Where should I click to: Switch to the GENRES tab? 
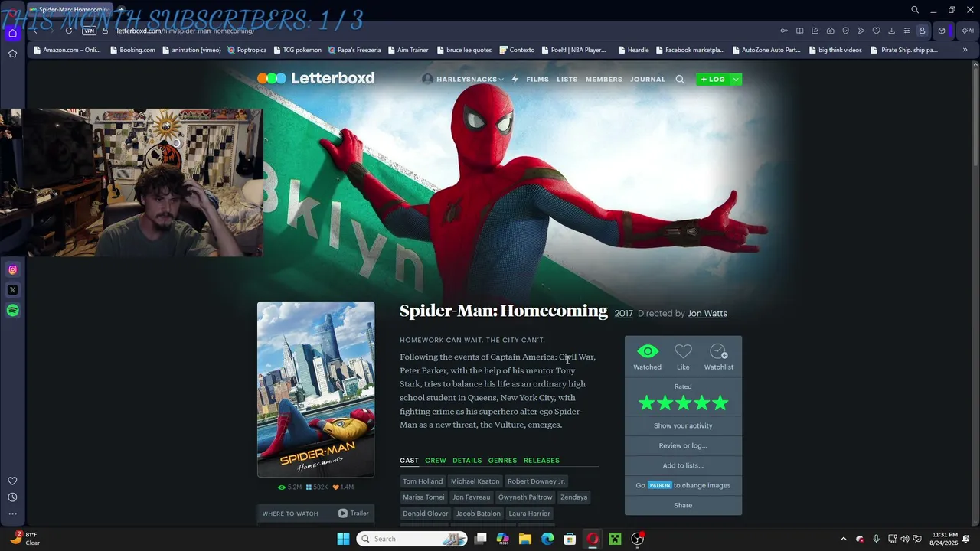(502, 461)
